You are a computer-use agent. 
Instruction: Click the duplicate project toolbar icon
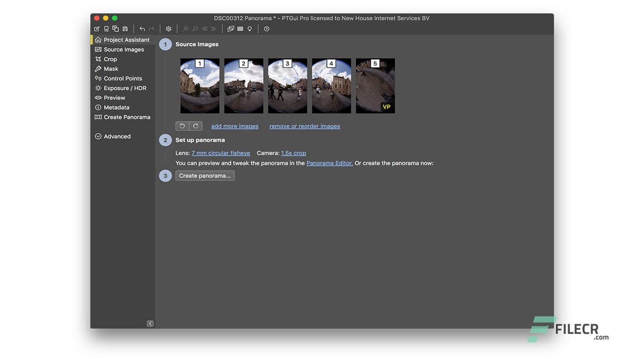(x=115, y=29)
